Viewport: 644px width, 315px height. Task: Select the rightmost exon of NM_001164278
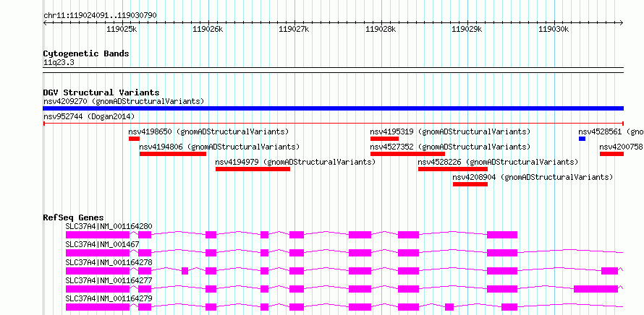pyautogui.click(x=609, y=271)
